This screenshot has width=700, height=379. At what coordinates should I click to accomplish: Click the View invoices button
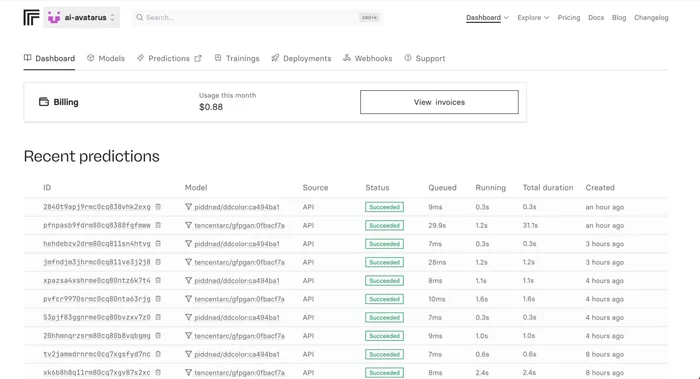439,102
